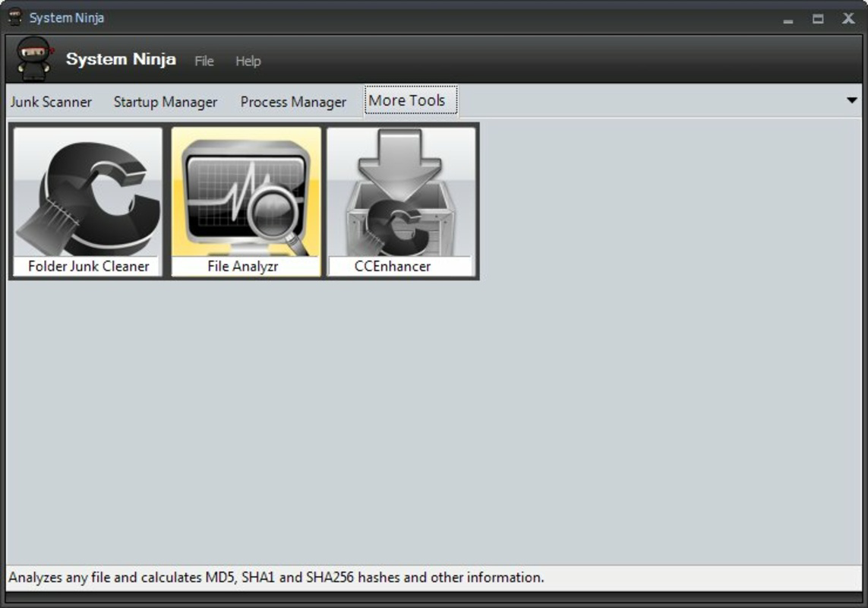Image resolution: width=868 pixels, height=608 pixels.
Task: Click the System Ninja ninja logo
Action: (x=34, y=59)
